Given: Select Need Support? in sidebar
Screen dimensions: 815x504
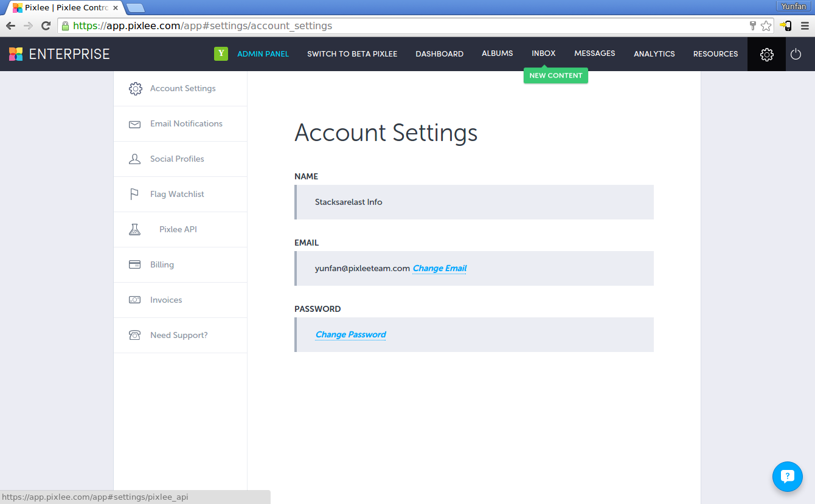Looking at the screenshot, I should pyautogui.click(x=180, y=336).
